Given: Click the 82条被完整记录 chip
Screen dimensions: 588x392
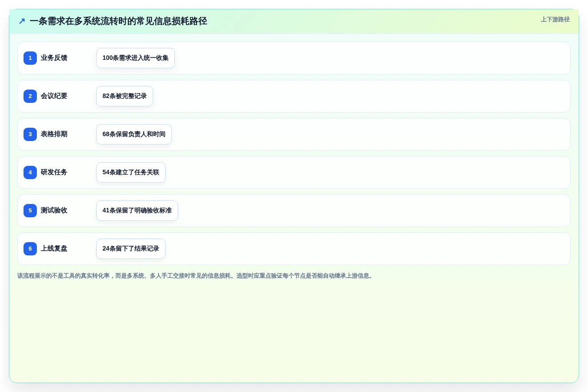Looking at the screenshot, I should [x=125, y=96].
